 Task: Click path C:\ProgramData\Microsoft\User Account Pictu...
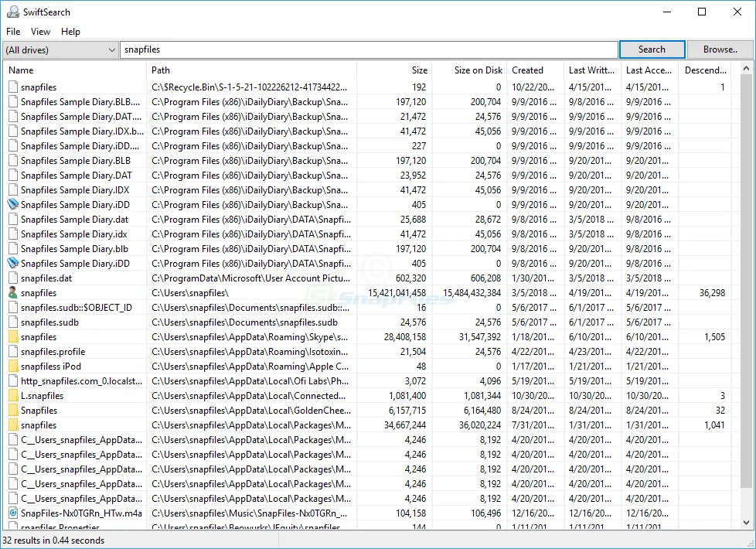pos(250,278)
